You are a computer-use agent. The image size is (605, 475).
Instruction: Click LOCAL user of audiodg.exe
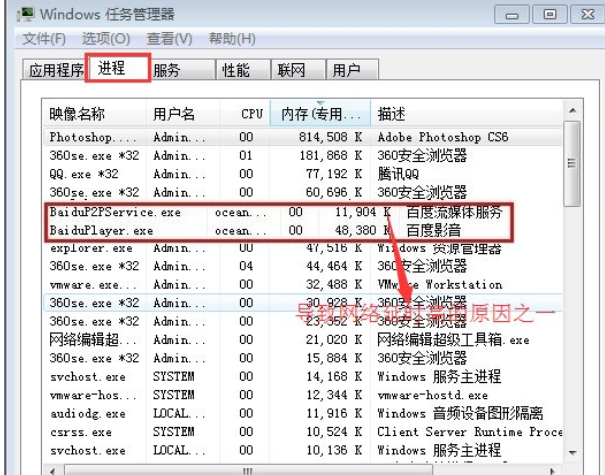pos(179,413)
